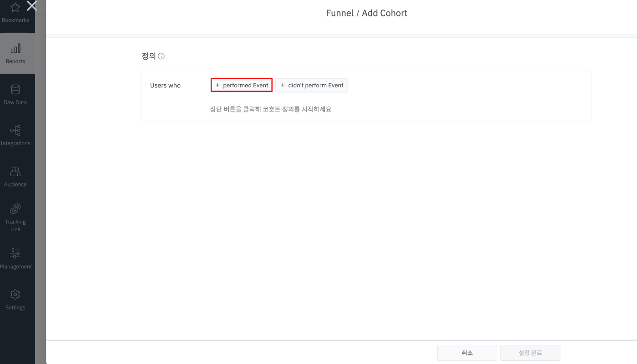This screenshot has height=364, width=637.
Task: Click the 정의 heading text
Action: click(x=149, y=56)
